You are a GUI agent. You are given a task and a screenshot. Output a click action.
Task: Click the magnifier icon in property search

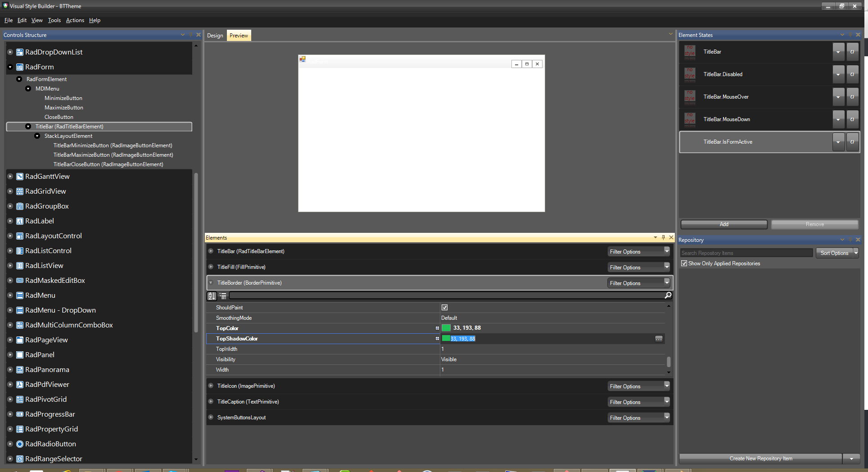(668, 295)
